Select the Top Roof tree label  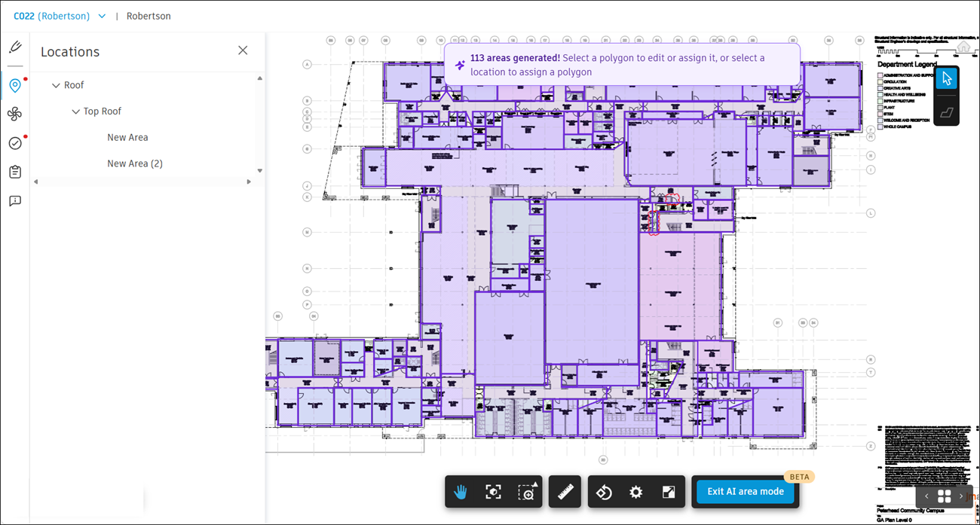click(102, 111)
